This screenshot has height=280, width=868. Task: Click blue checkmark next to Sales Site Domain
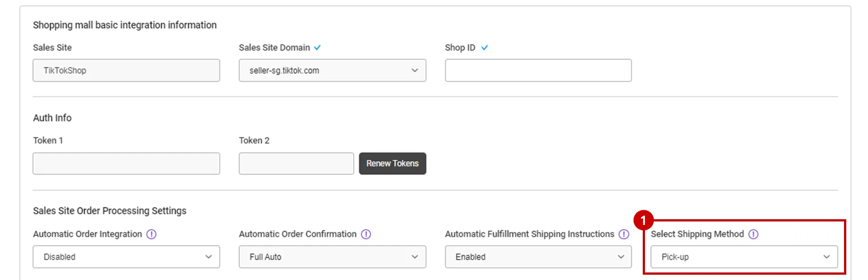pyautogui.click(x=317, y=47)
